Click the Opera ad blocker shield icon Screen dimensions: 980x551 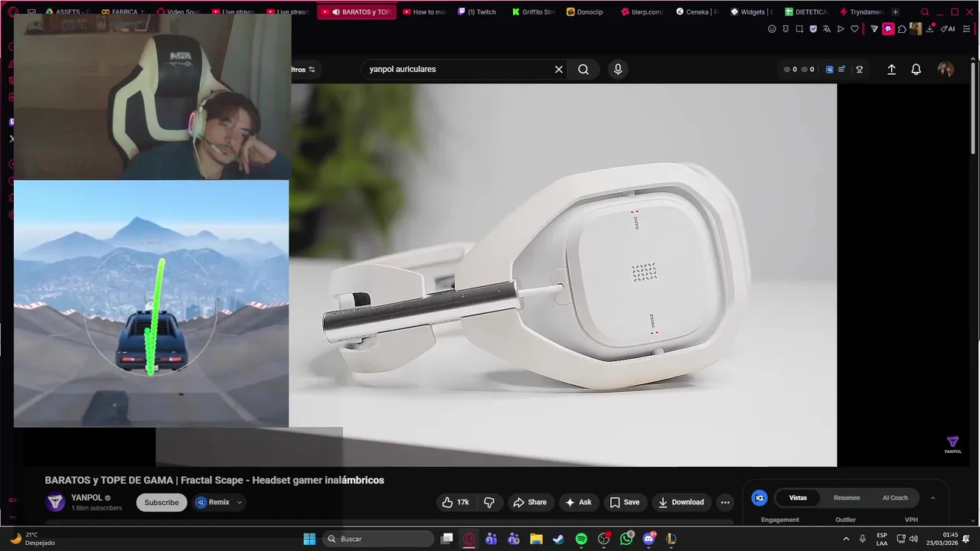813,29
